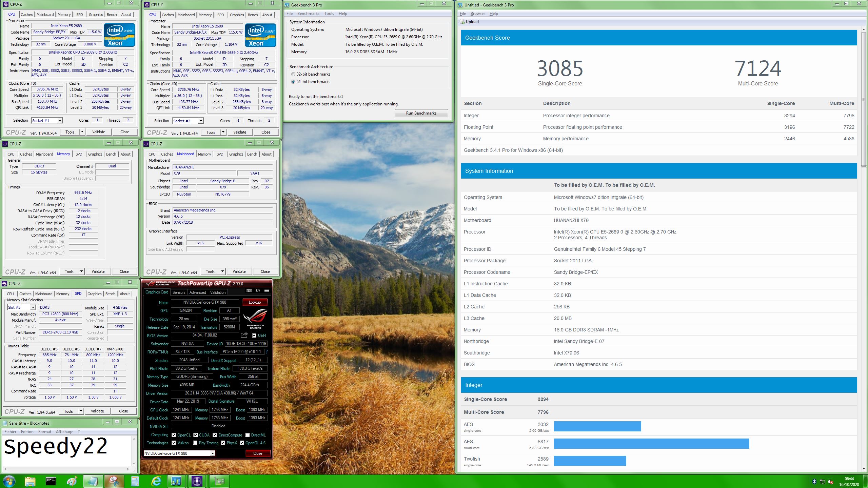Open the GPU-Z hamburger menu
This screenshot has height=488, width=868.
pyautogui.click(x=267, y=290)
